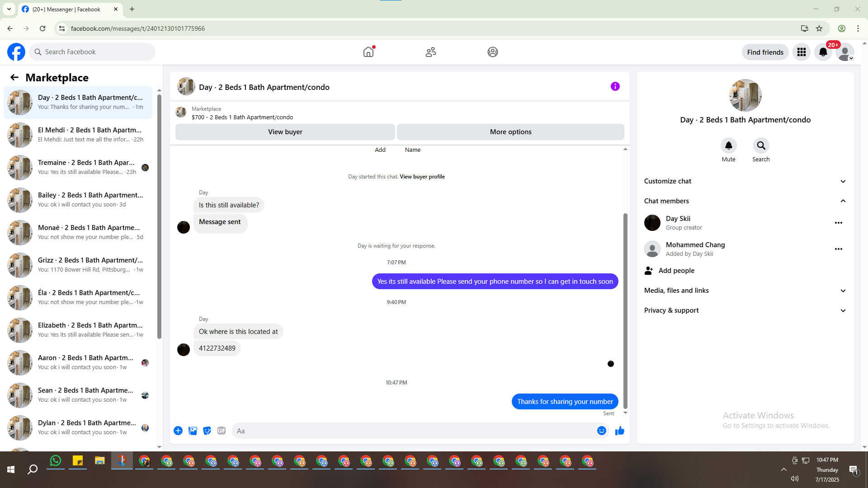Open the Windows notification center icon
The width and height of the screenshot is (868, 488).
point(854,470)
